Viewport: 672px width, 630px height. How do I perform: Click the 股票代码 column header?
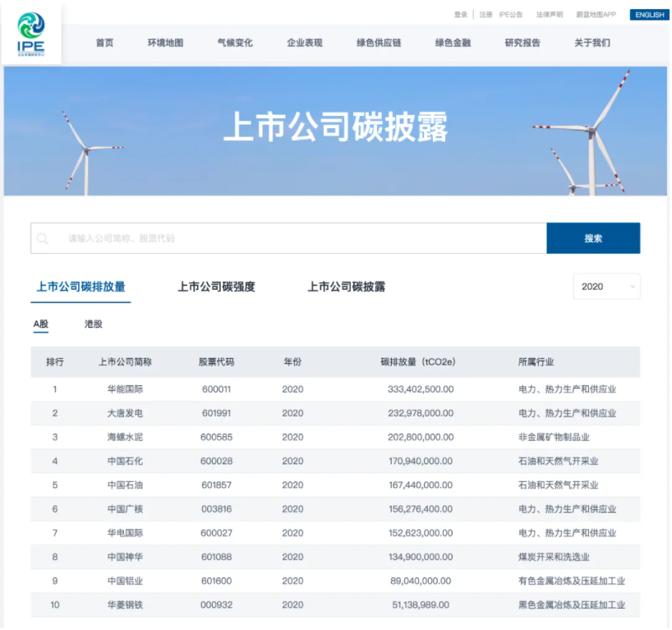pyautogui.click(x=216, y=362)
